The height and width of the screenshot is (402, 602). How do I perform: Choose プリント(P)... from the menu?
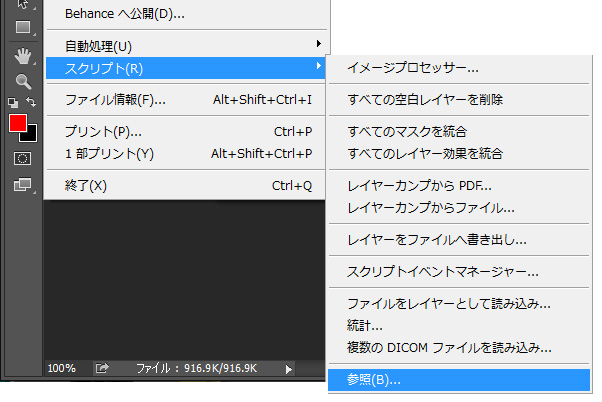[x=187, y=132]
